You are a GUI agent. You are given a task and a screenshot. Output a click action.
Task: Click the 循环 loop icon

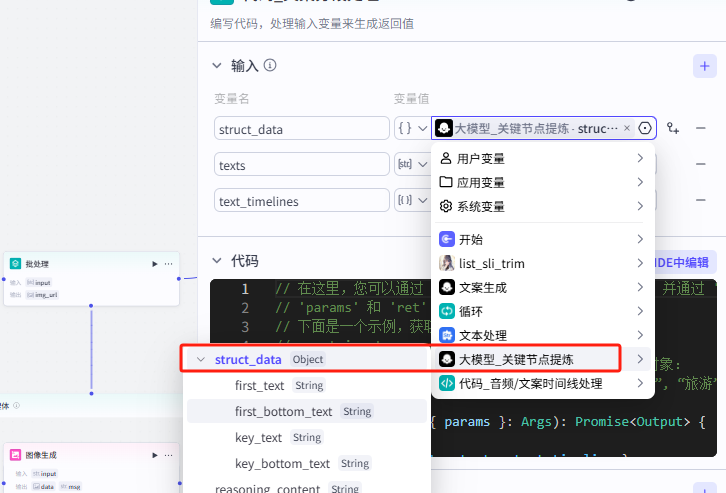(446, 311)
